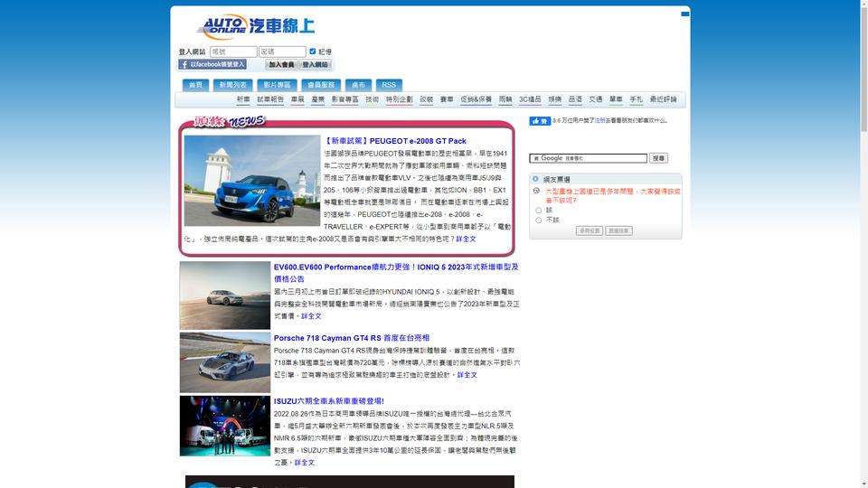Click the Google custom search field
868x488 pixels.
tap(588, 158)
